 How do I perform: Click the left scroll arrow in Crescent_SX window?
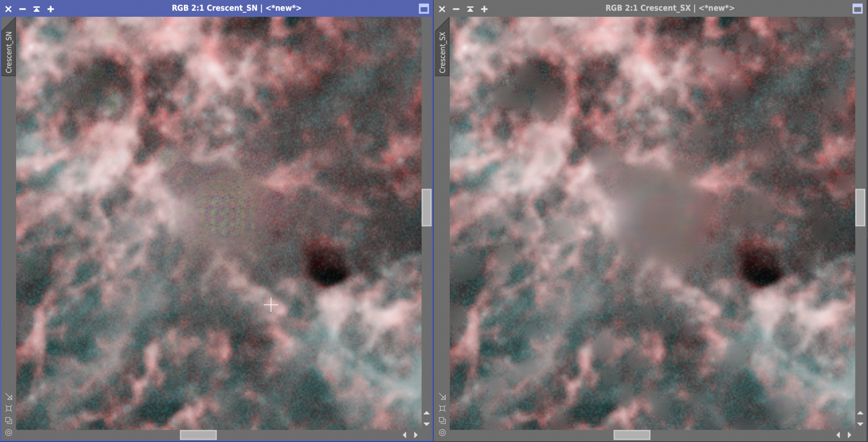pos(838,435)
